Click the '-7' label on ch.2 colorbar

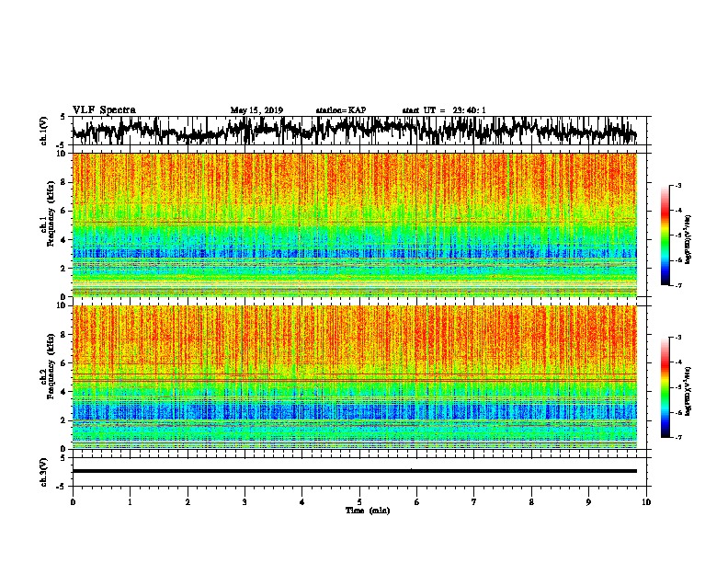677,437
